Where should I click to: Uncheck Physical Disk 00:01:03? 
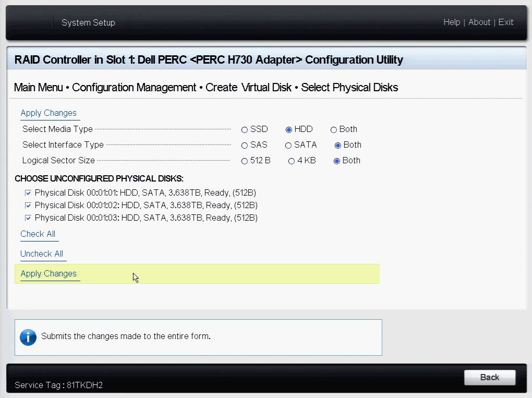pos(28,218)
